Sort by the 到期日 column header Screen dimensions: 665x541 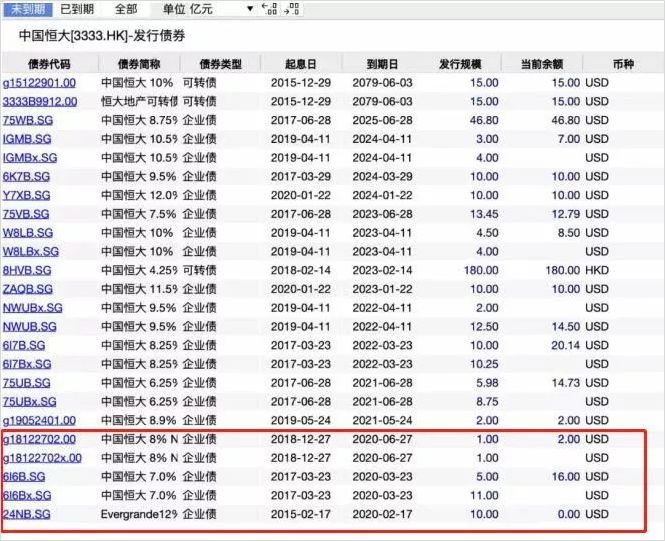pos(383,64)
